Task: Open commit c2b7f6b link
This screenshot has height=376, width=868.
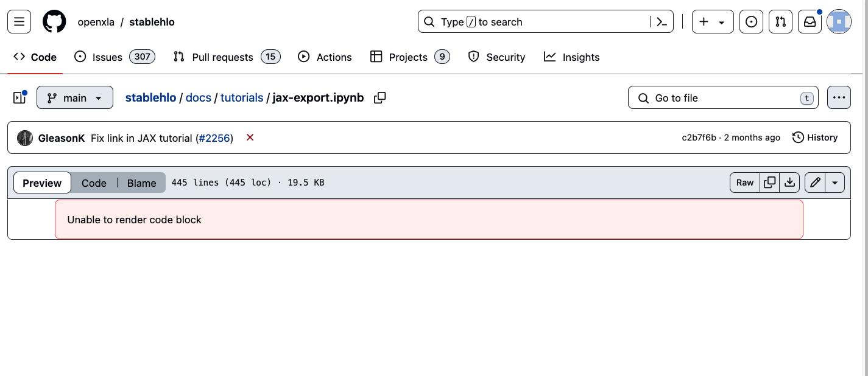Action: 699,138
